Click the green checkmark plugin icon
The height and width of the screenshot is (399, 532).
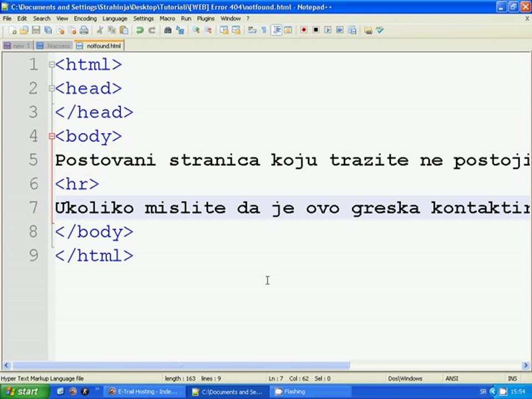pos(380,30)
